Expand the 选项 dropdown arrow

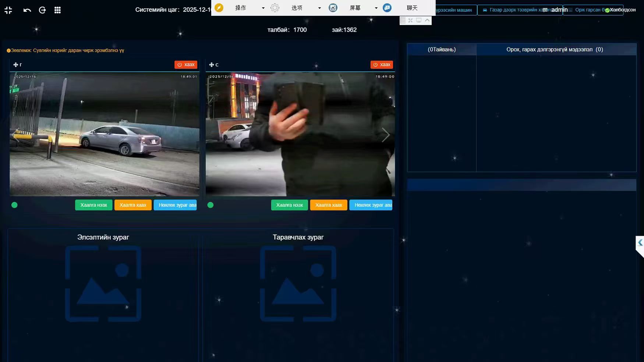[319, 8]
